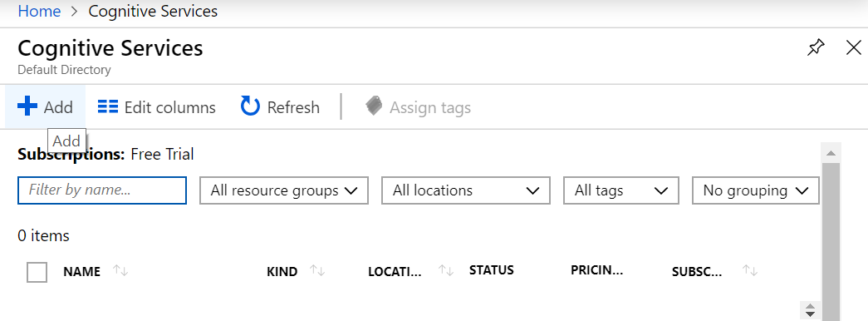Open the No grouping dropdown
This screenshot has width=868, height=321.
[x=756, y=190]
